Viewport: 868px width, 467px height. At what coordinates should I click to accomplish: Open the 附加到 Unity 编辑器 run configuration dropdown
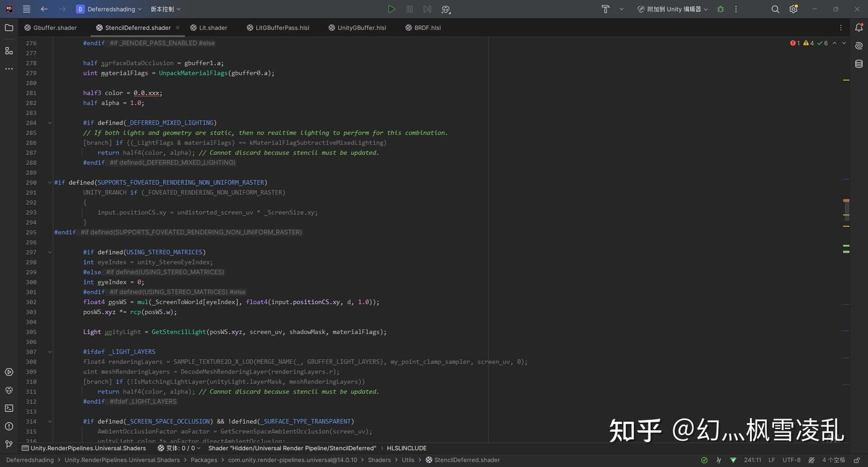click(673, 9)
